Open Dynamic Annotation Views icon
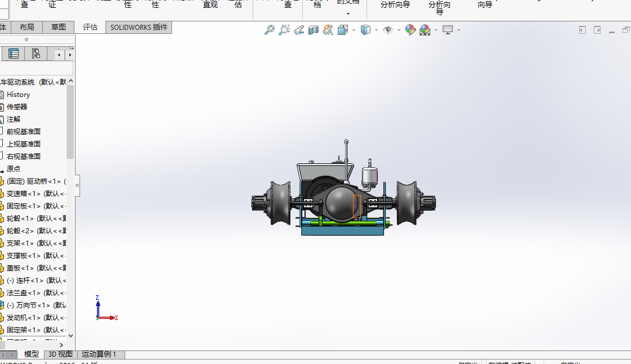631x364 pixels. tap(328, 30)
